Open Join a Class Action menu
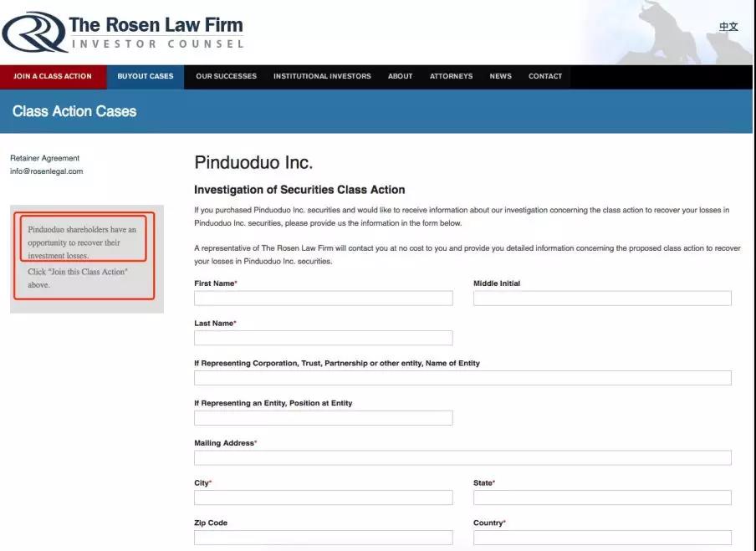This screenshot has height=551, width=756. (53, 76)
